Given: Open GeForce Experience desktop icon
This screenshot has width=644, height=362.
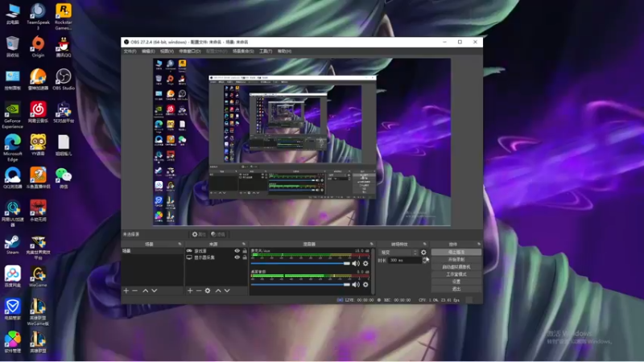Looking at the screenshot, I should point(12,116).
